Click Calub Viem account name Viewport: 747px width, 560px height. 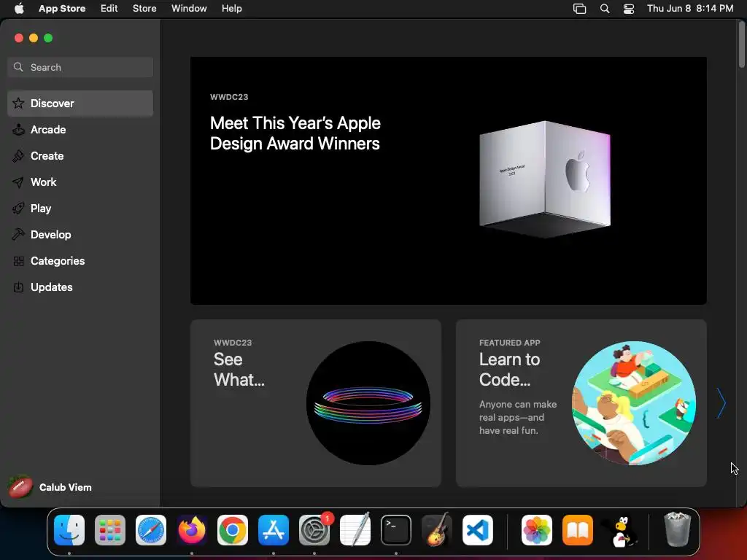[65, 487]
